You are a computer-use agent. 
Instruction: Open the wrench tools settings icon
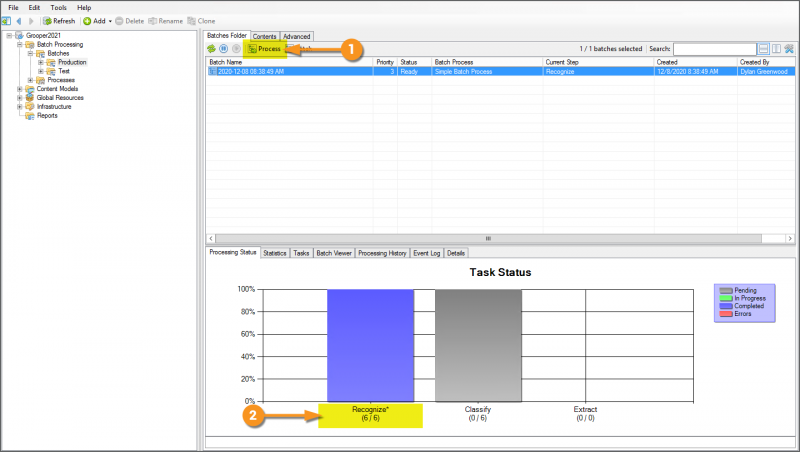[789, 48]
